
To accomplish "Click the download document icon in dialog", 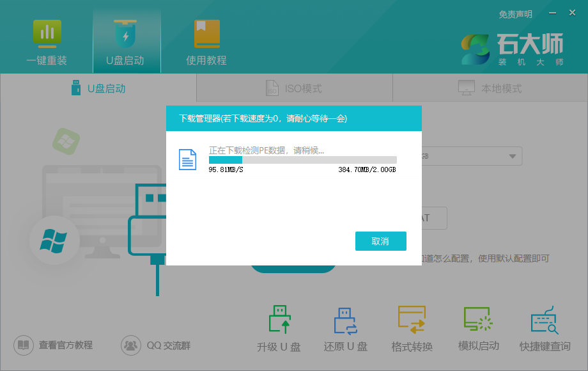I will [x=187, y=160].
